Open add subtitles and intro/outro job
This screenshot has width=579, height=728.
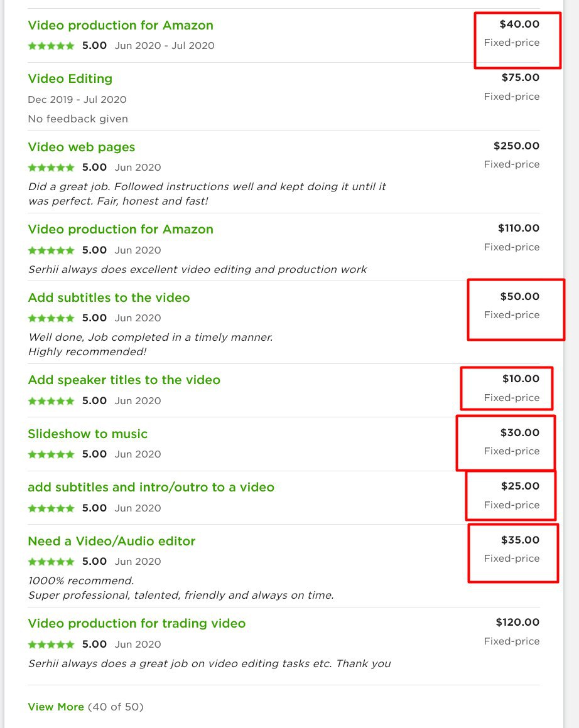(x=151, y=487)
